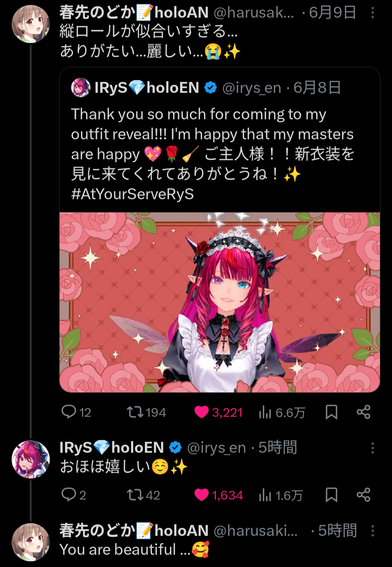Viewport: 392px width, 567px height.
Task: Repost the tweet with 194 reposts
Action: coord(146,412)
